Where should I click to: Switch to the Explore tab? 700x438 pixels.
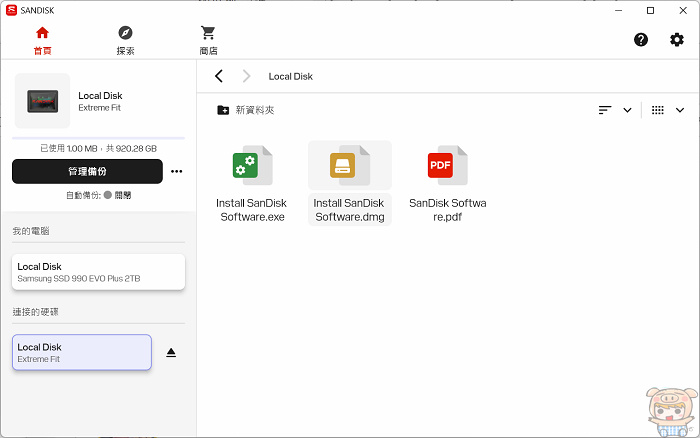click(125, 41)
